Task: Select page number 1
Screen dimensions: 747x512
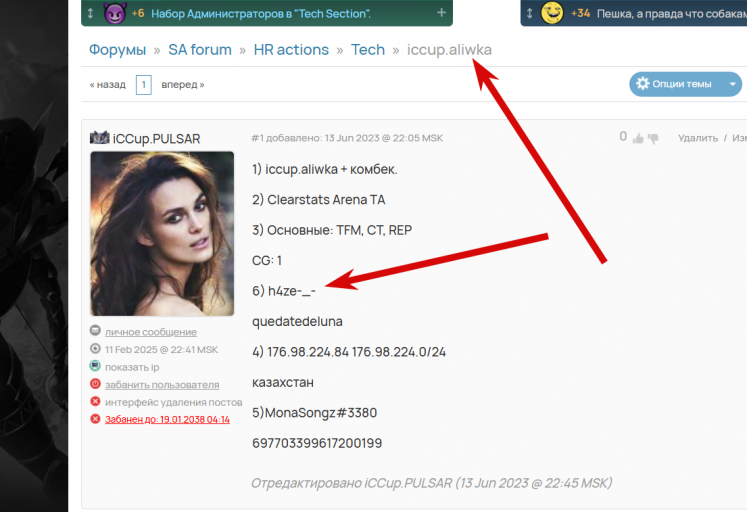Action: pyautogui.click(x=143, y=85)
